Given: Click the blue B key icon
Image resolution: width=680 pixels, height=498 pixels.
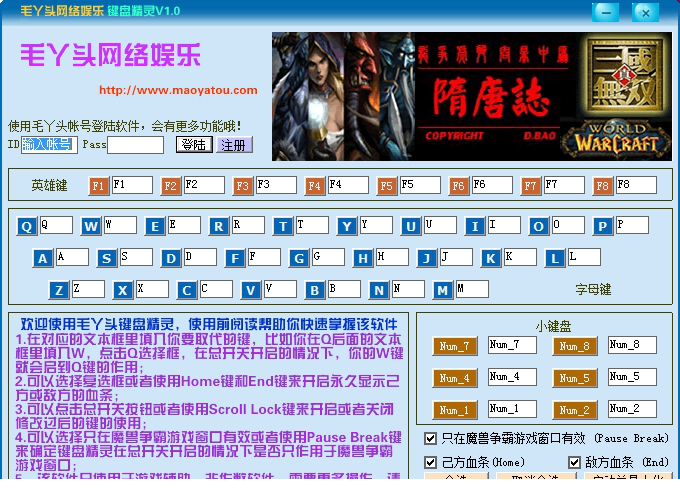Looking at the screenshot, I should [315, 290].
